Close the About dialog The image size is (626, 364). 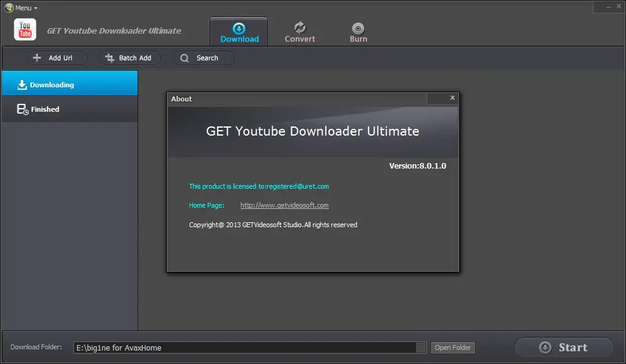(452, 98)
